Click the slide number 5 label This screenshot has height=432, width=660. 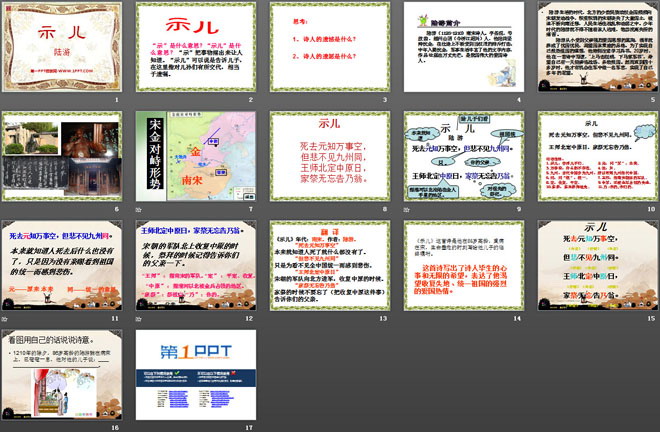click(x=653, y=100)
